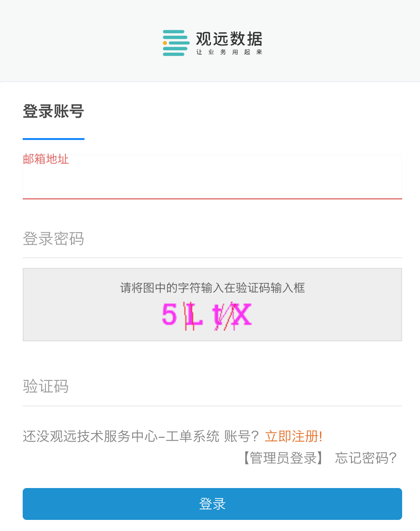This screenshot has width=420, height=531.
Task: Focus the 邮箱地址 email input field
Action: (x=212, y=182)
